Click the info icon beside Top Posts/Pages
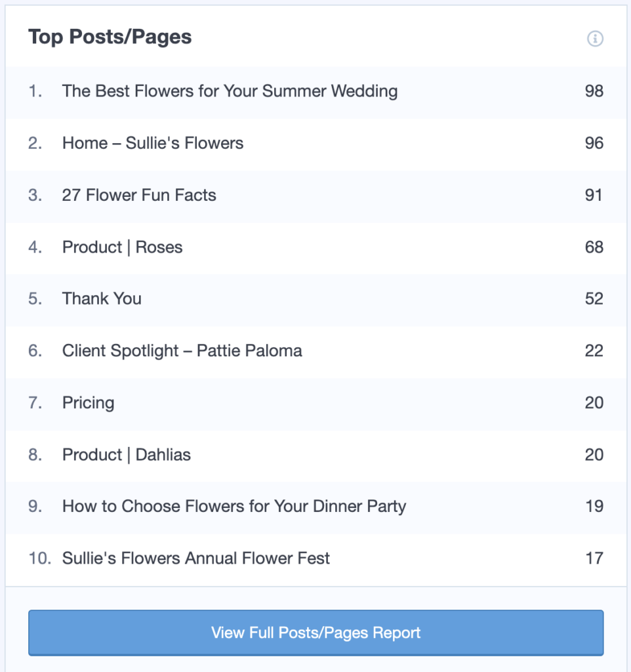 pyautogui.click(x=596, y=39)
